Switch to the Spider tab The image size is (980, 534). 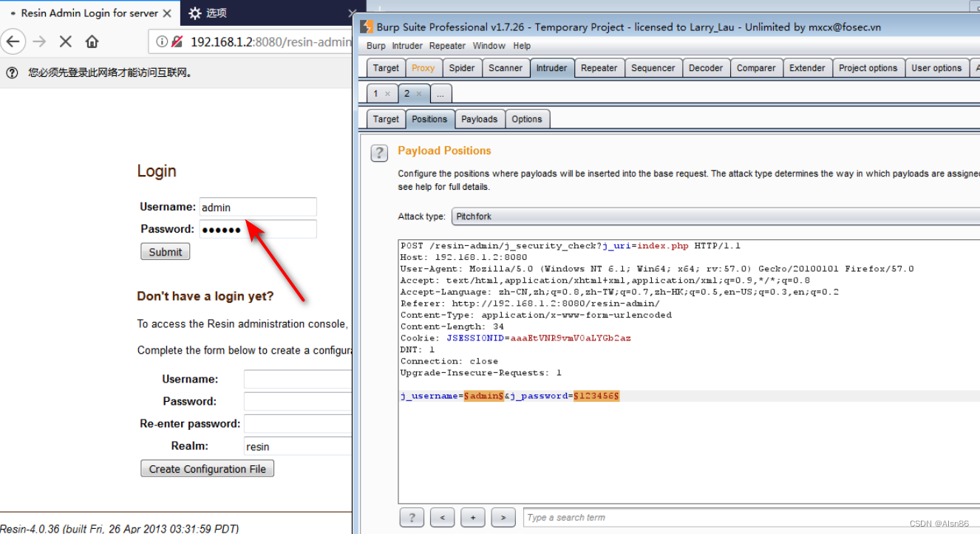pyautogui.click(x=462, y=68)
